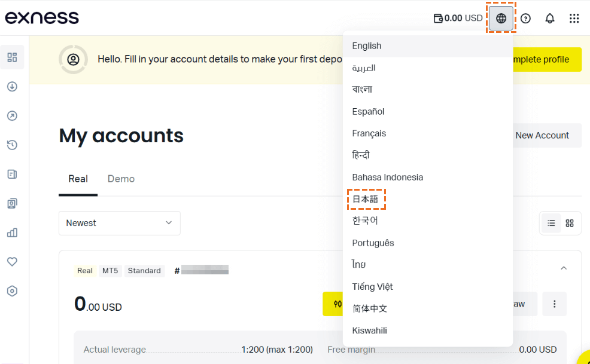This screenshot has width=590, height=364.
Task: Open the three-dot account options menu
Action: tap(554, 304)
